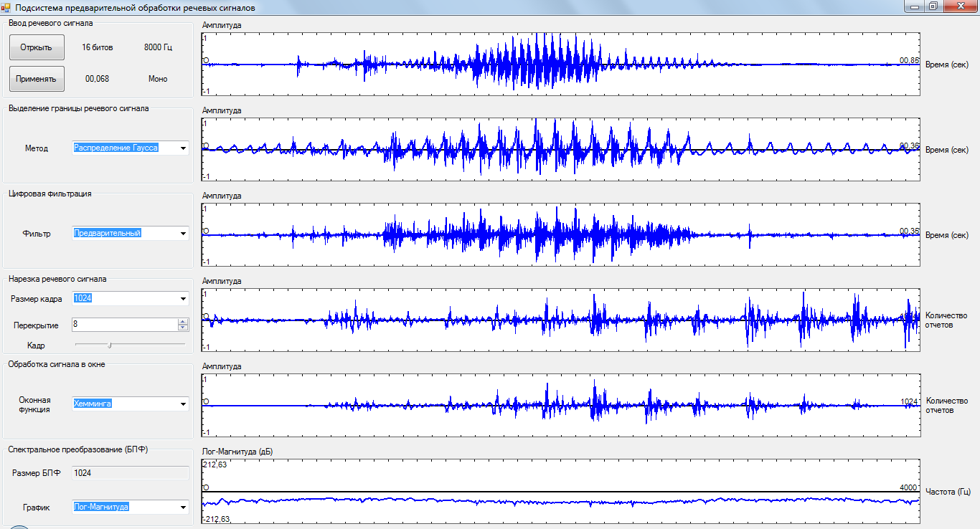Click the '16 битов' label
Viewport: 980px width, 529px height.
click(97, 47)
